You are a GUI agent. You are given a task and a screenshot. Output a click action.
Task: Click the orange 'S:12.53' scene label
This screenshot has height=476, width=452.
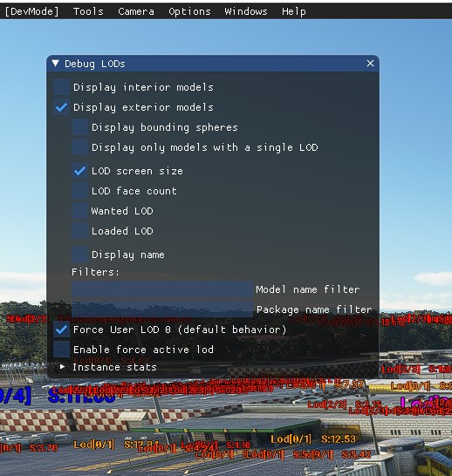[x=339, y=439]
